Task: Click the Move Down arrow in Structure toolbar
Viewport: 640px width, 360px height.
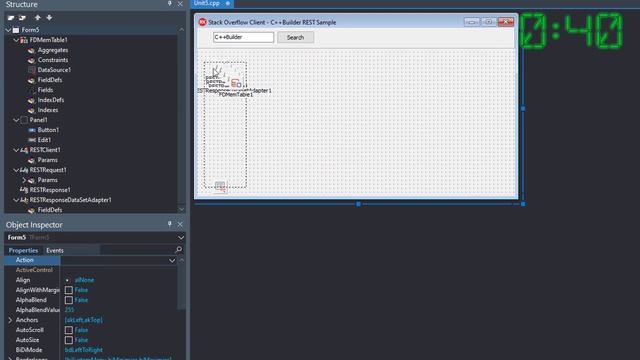Action: point(49,18)
